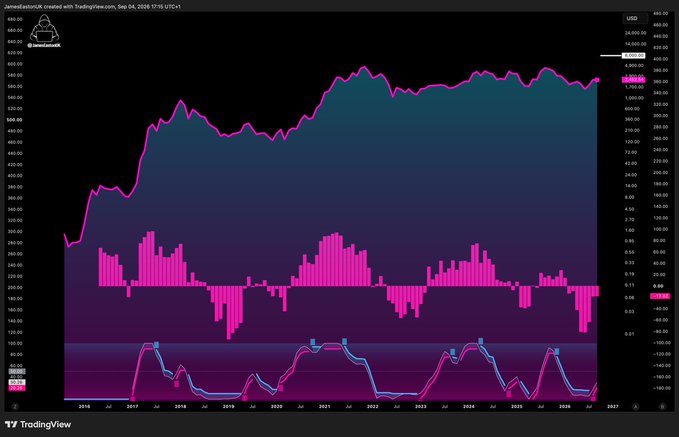Toggle the auto scale A button

pyautogui.click(x=636, y=407)
